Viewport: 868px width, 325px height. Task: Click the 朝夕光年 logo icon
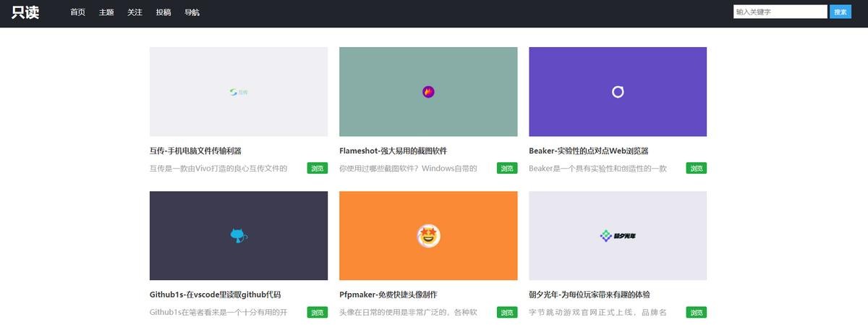tap(618, 235)
